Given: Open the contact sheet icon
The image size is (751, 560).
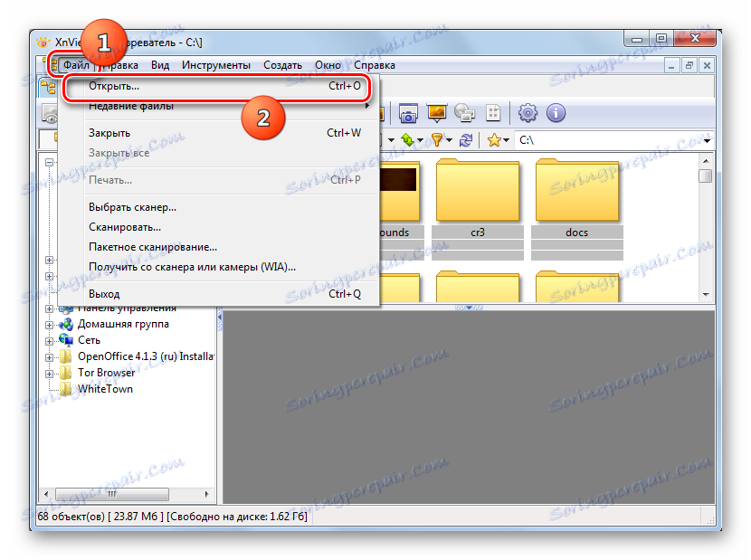Looking at the screenshot, I should (493, 113).
